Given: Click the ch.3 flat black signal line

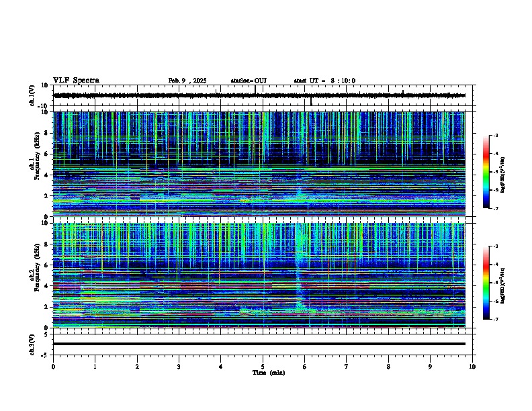Looking at the screenshot, I should (259, 344).
